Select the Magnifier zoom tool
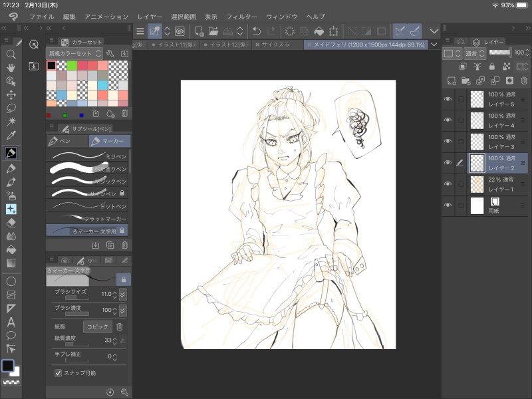Viewport: 532px width, 399px height. (x=11, y=55)
